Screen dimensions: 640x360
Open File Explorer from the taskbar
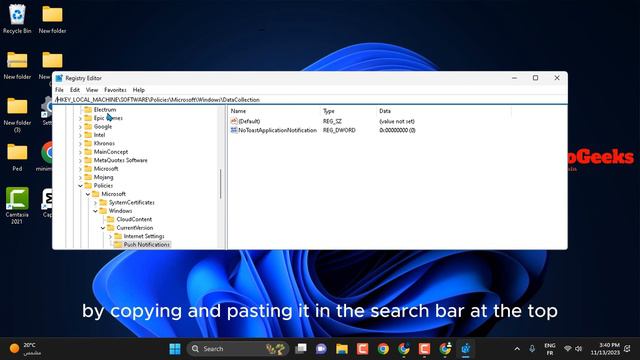(342, 349)
